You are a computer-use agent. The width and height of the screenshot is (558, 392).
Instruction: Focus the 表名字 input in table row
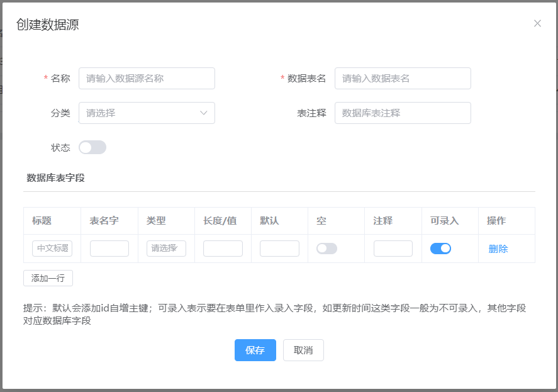[x=109, y=249]
